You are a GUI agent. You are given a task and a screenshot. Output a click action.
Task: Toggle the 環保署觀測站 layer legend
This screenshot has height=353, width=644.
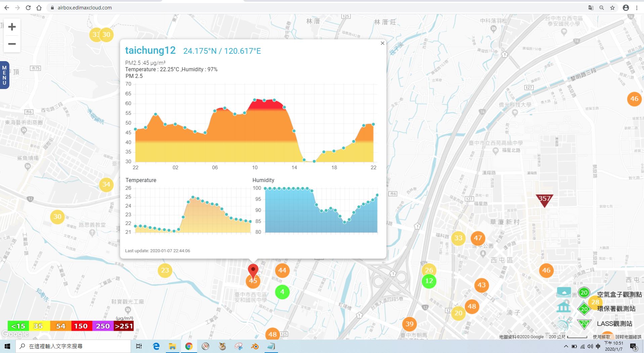point(616,308)
